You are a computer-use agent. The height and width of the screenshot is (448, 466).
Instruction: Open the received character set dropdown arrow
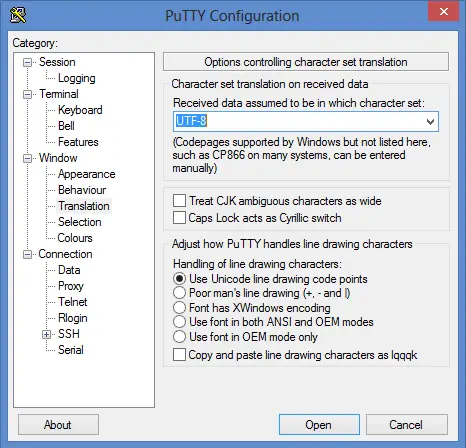tap(430, 122)
